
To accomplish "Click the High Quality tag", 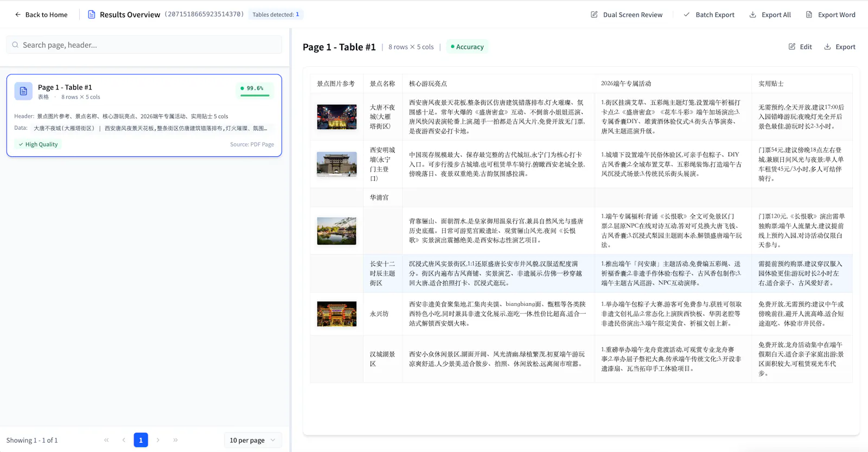I will tap(37, 144).
